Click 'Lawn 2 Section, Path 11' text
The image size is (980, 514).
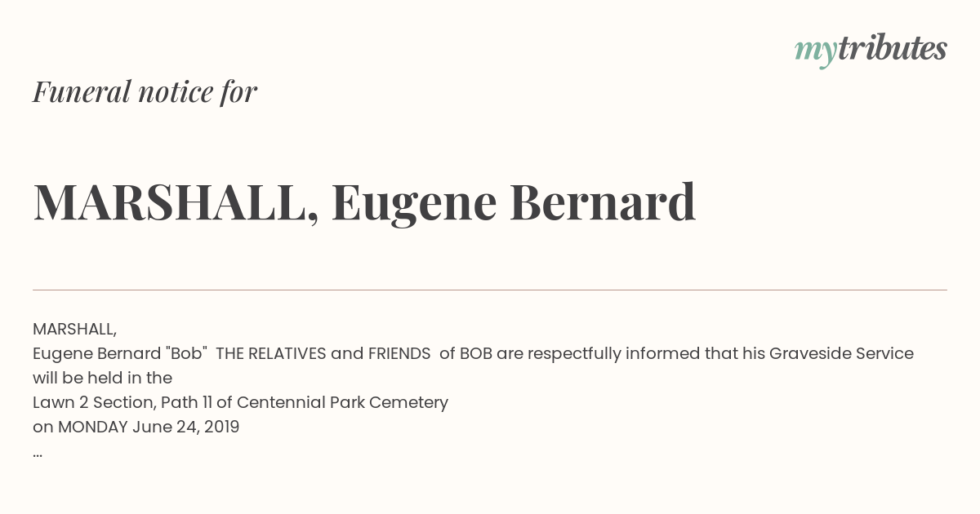(123, 402)
